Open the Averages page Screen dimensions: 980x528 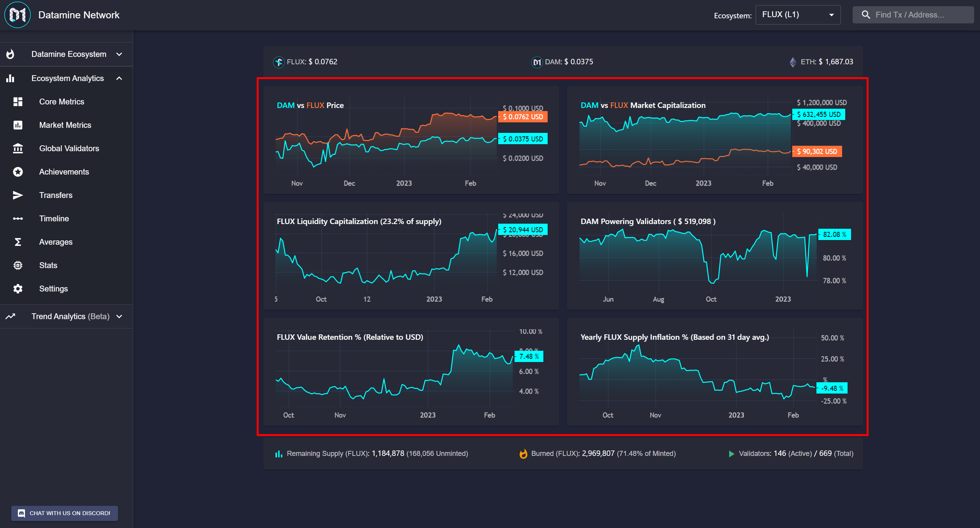pyautogui.click(x=56, y=242)
